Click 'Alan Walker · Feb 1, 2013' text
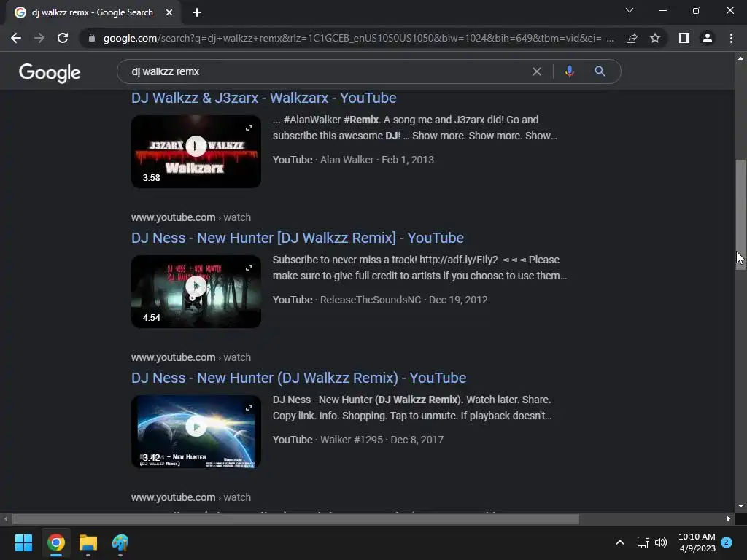 click(377, 160)
